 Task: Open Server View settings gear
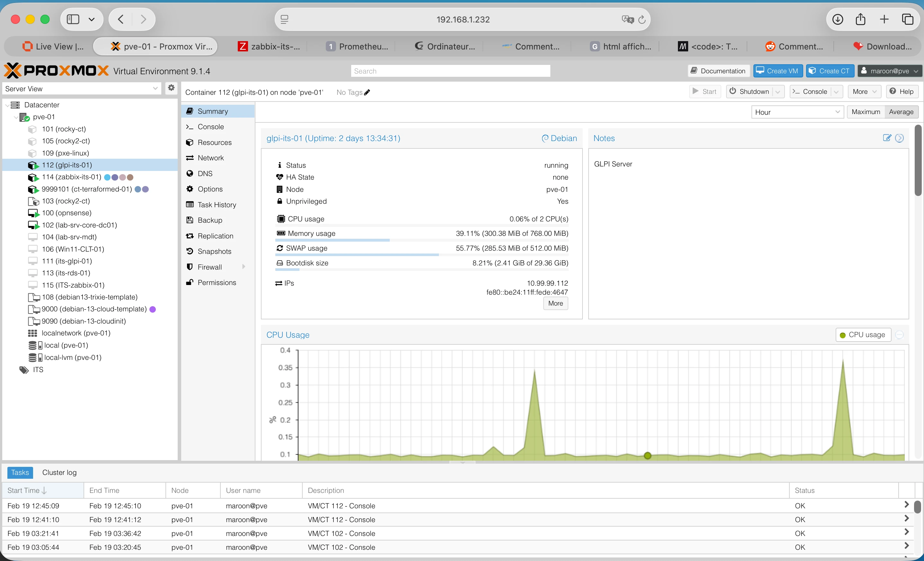(x=171, y=88)
